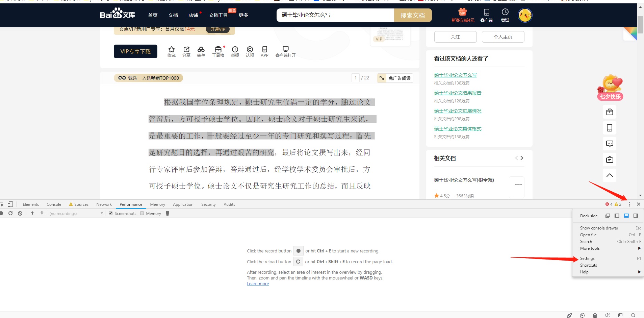Choose Settings from the DevTools menu
The width and height of the screenshot is (644, 318).
[587, 259]
